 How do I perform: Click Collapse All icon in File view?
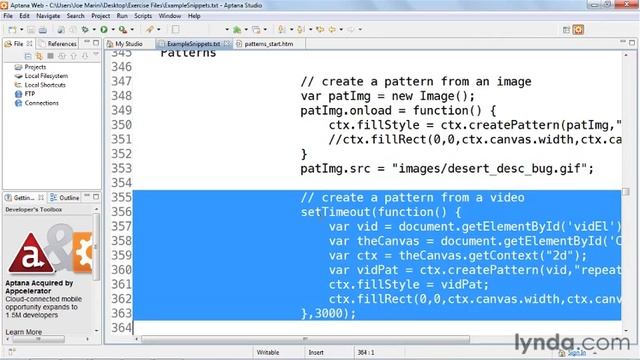tap(28, 56)
